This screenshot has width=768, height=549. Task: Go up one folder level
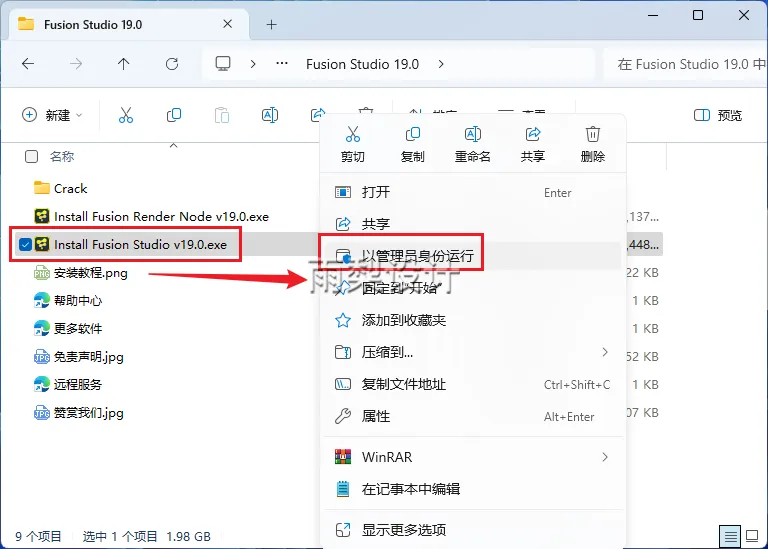(x=123, y=64)
